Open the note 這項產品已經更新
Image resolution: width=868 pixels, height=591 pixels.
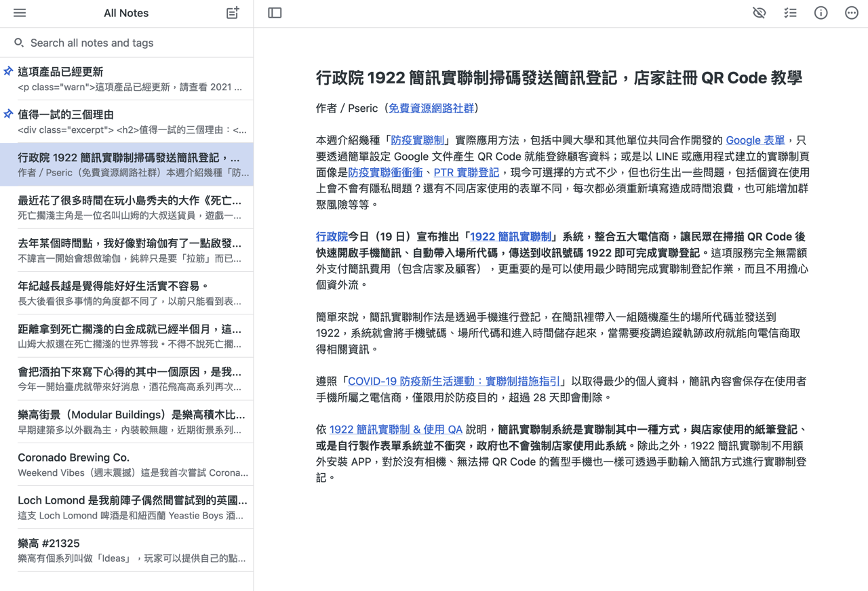click(x=127, y=79)
